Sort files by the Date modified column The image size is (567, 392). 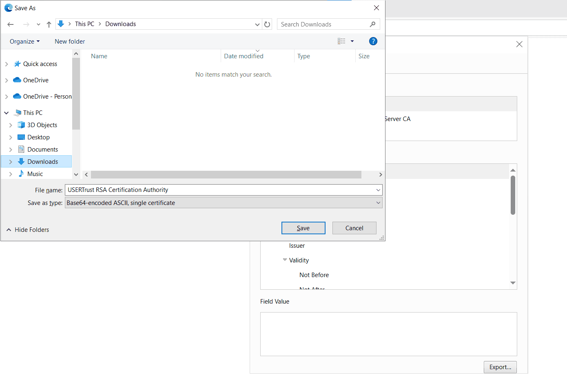(x=244, y=56)
